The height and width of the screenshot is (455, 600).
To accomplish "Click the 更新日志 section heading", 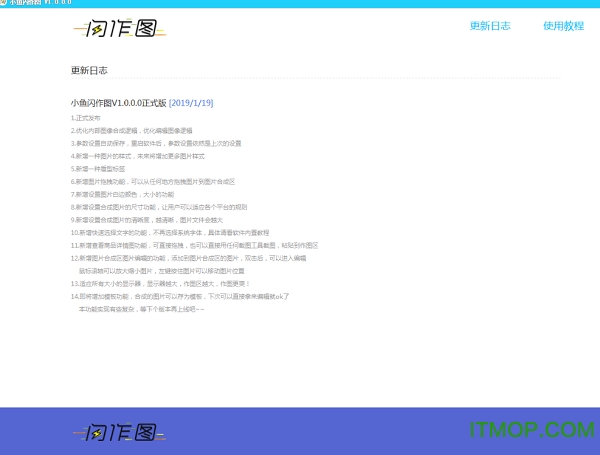I will tap(89, 70).
